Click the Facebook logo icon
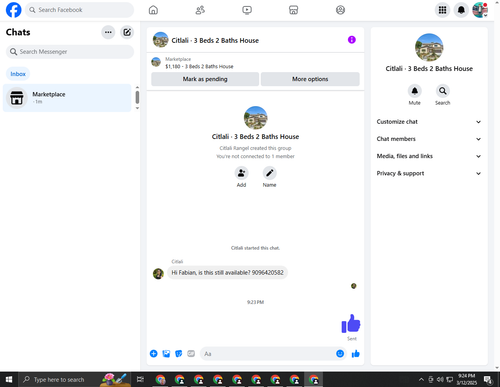This screenshot has height=387, width=500. pos(14,10)
